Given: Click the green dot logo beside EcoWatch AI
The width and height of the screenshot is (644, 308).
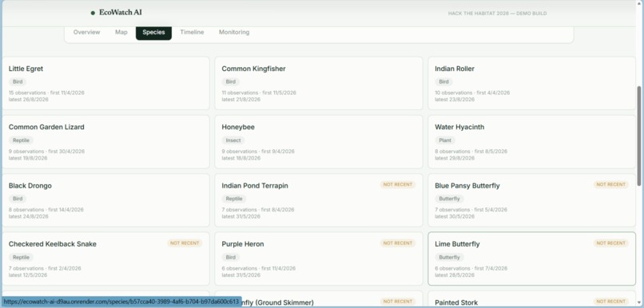Looking at the screenshot, I should 93,13.
